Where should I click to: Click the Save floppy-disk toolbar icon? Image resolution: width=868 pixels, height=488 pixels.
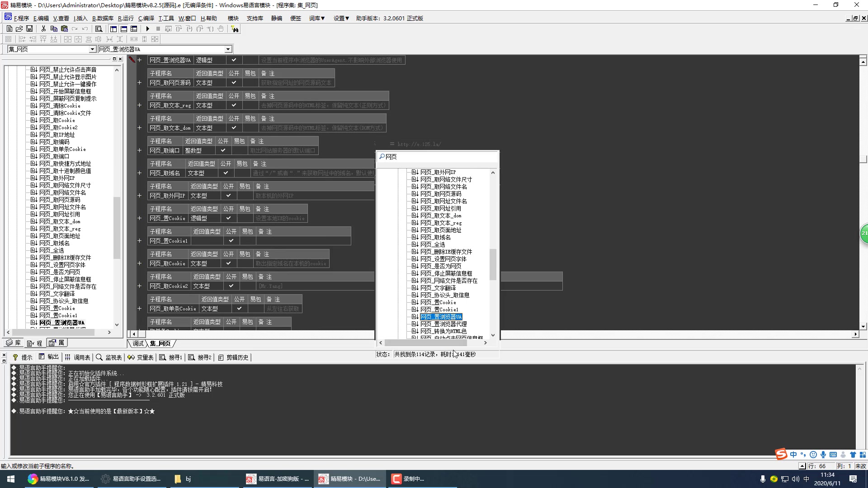point(29,28)
